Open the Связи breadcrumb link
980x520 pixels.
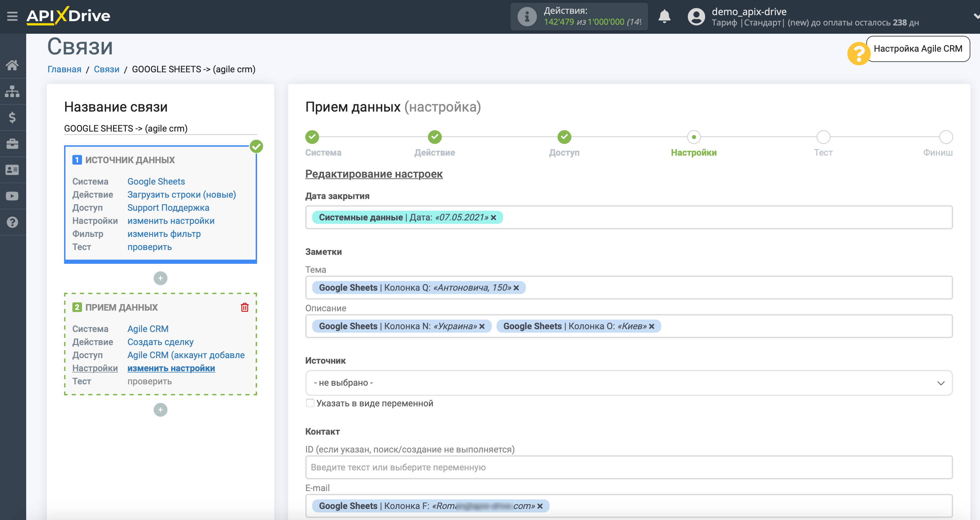106,69
